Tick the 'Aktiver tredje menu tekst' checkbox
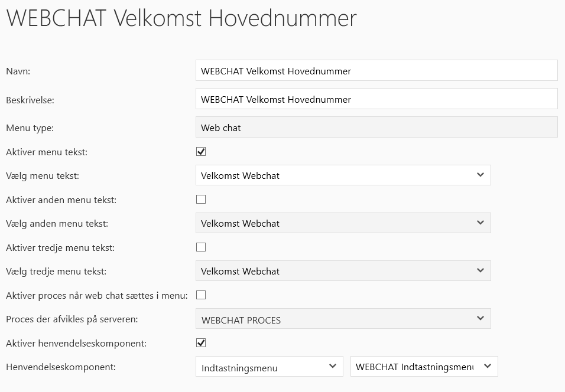565x392 pixels. coord(201,247)
